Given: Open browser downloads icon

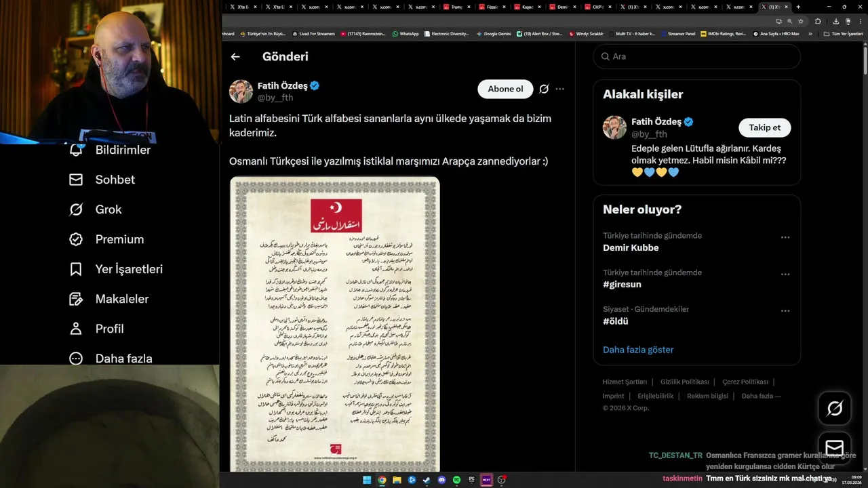Looking at the screenshot, I should (835, 21).
